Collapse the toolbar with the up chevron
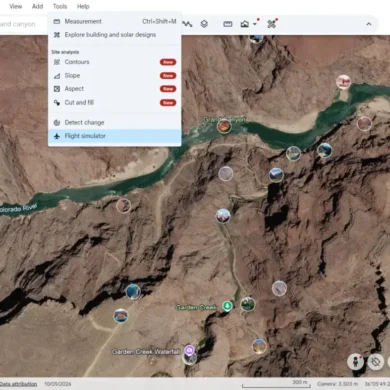 pyautogui.click(x=369, y=24)
